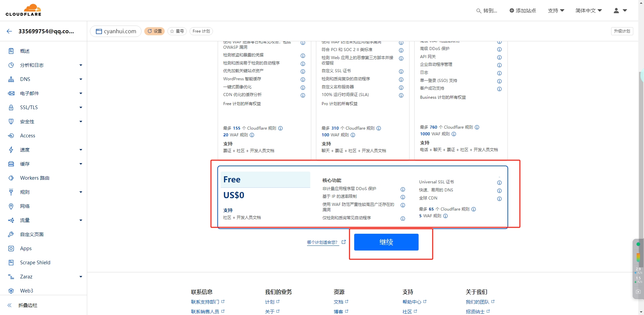This screenshot has width=644, height=315.
Task: Click the 自定义页面 wrench icon
Action: coord(11,234)
